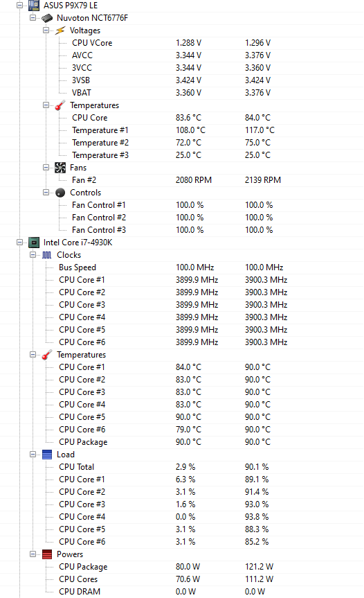
Task: Collapse the Fans tree node
Action: pos(46,167)
